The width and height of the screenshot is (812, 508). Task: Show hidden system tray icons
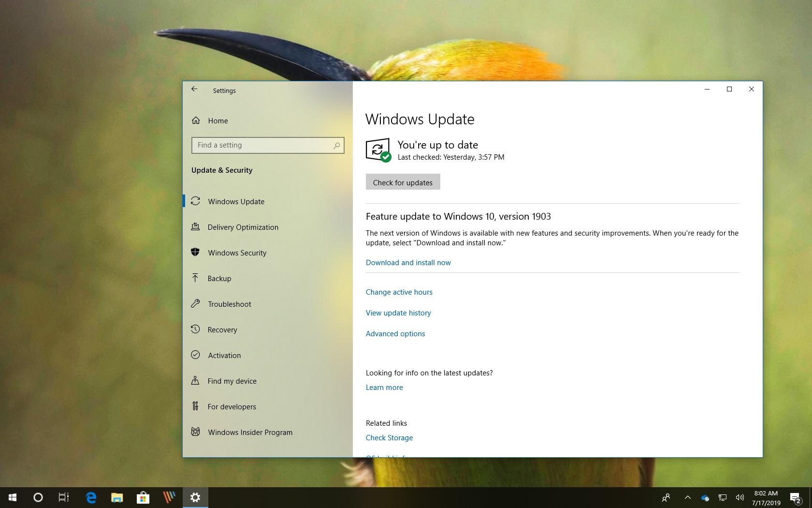(x=687, y=497)
